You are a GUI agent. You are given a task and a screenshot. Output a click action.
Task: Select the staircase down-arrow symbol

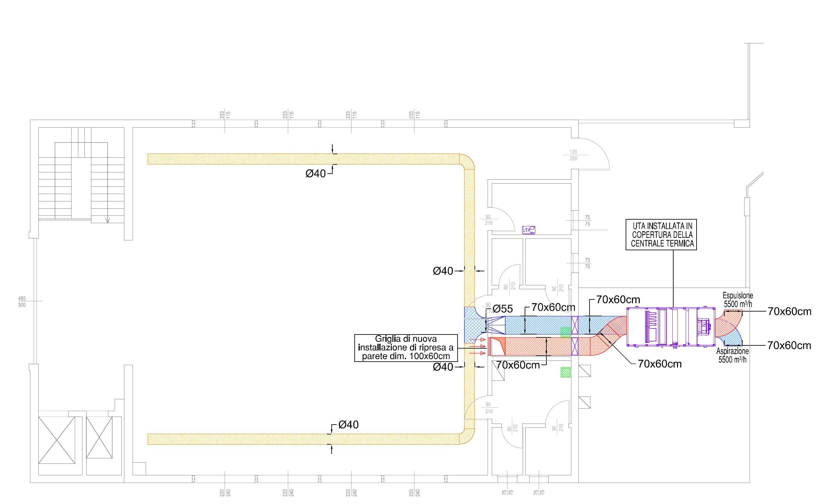[107, 220]
